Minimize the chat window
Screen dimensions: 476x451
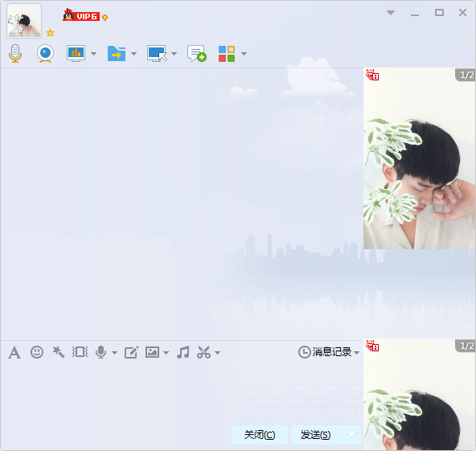(415, 14)
